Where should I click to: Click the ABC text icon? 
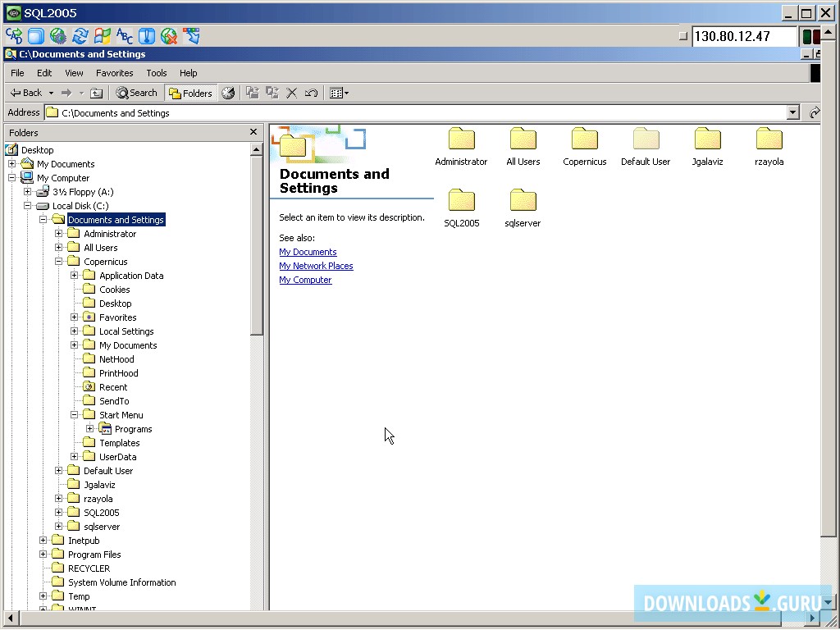(125, 36)
